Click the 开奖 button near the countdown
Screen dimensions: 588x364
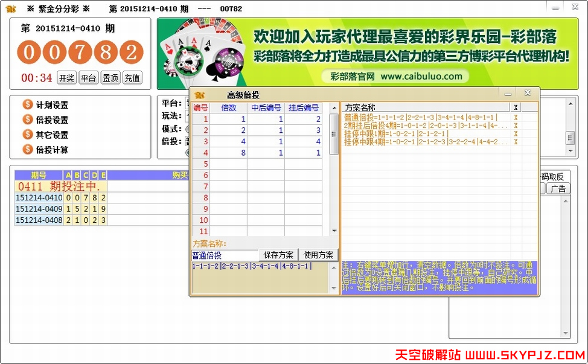(x=66, y=78)
